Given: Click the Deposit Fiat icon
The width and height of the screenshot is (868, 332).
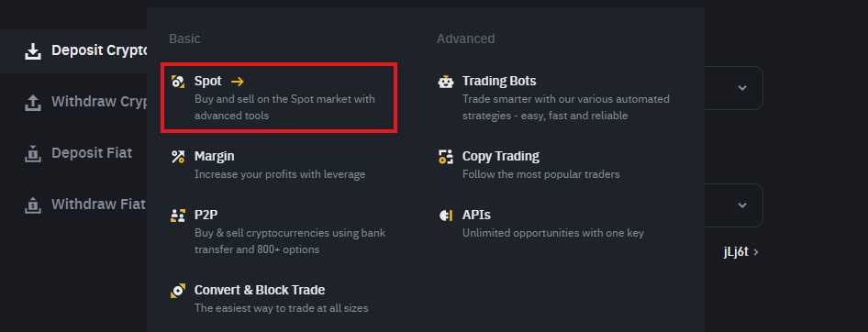Looking at the screenshot, I should [x=33, y=153].
